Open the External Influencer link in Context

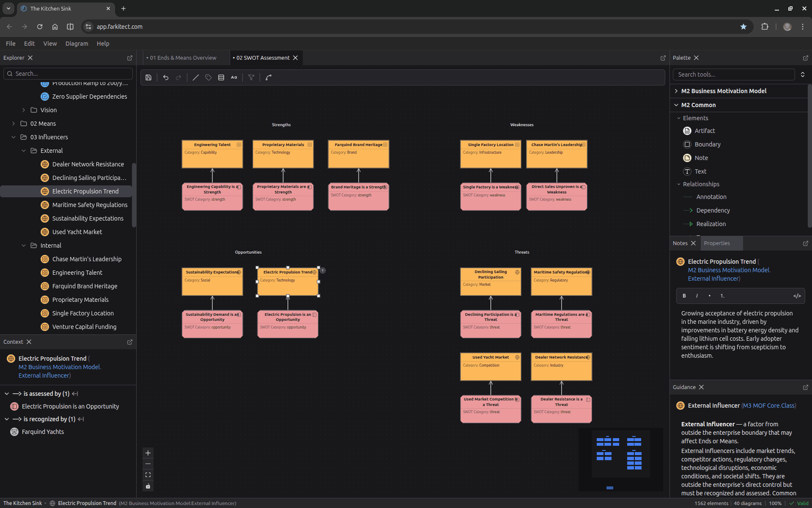click(x=44, y=375)
